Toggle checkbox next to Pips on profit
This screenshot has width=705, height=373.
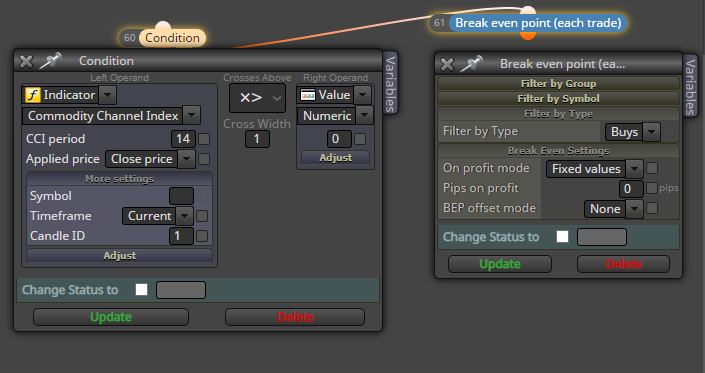click(652, 188)
